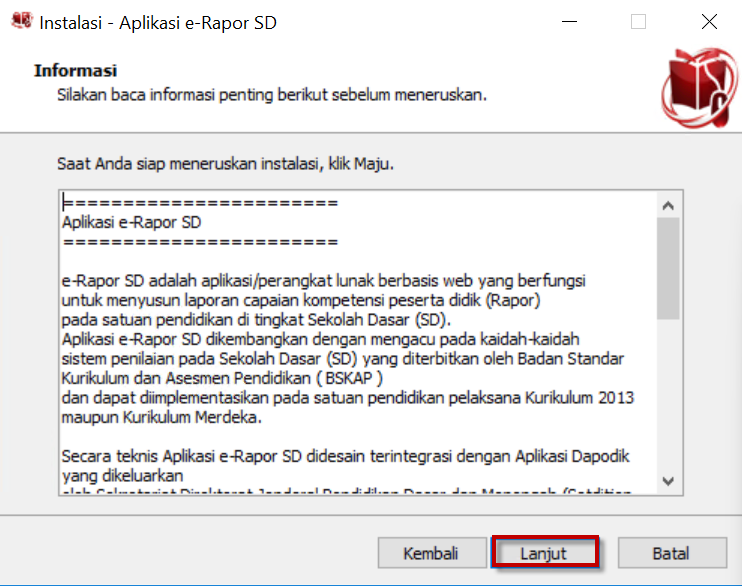Click the 'Secara teknis Aplikasi e-Rapor' line
The image size is (742, 586).
pos(345,455)
